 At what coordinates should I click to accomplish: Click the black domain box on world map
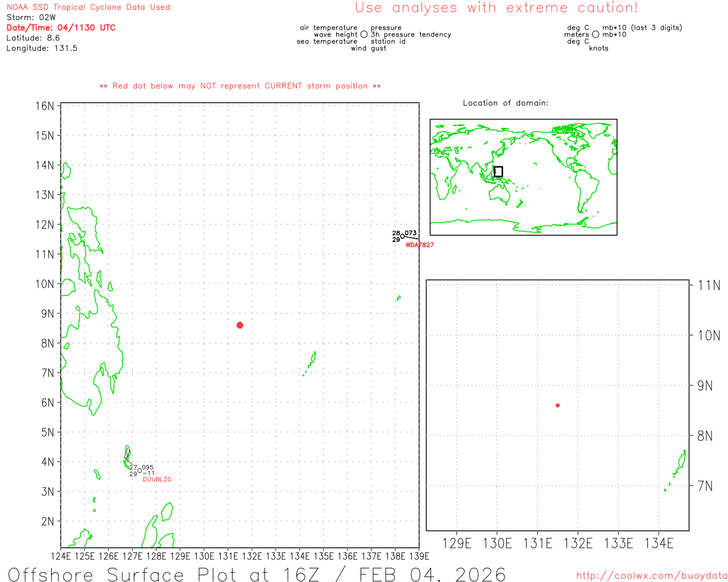point(498,172)
